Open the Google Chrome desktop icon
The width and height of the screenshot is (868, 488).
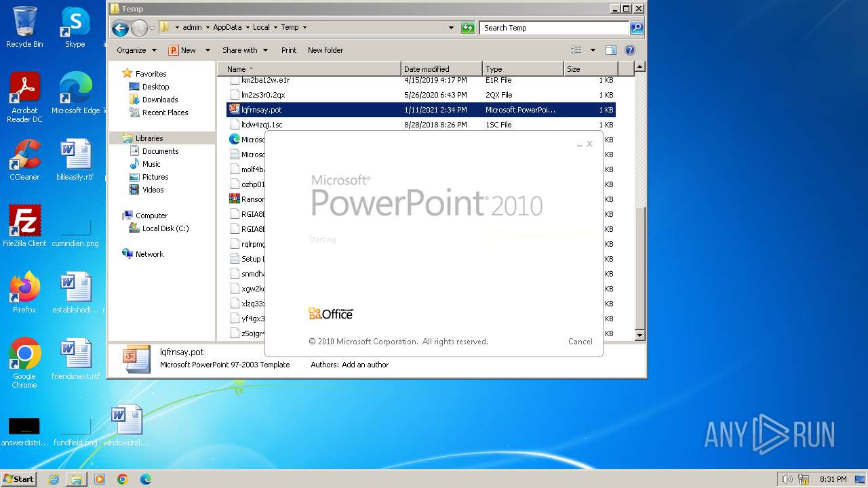point(24,363)
